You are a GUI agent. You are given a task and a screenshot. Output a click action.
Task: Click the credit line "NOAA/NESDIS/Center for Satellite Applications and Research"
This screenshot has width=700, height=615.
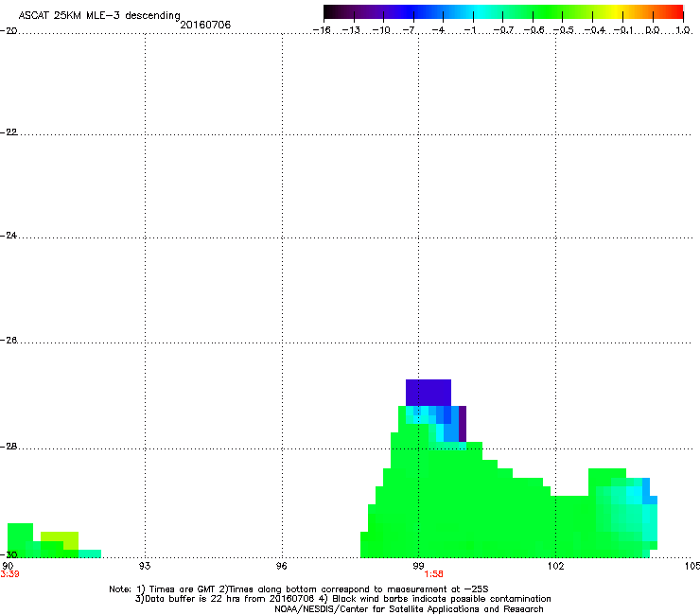(x=409, y=609)
